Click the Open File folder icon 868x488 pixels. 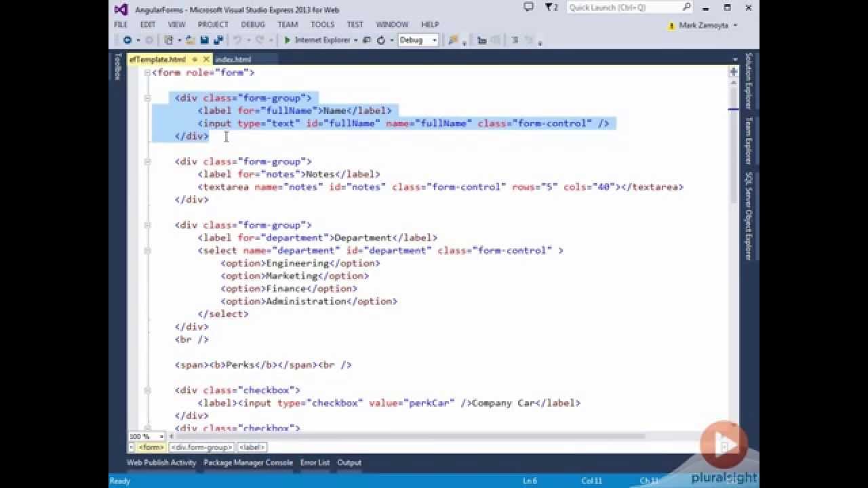coord(191,40)
